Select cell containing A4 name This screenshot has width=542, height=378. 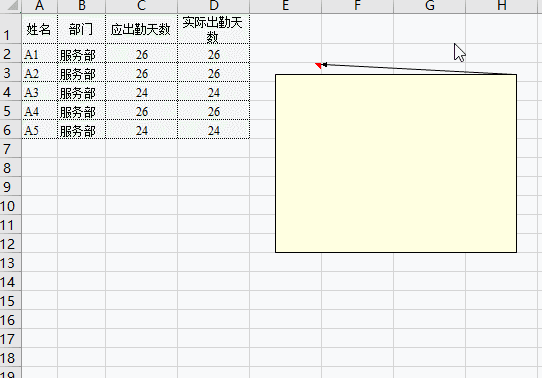point(39,110)
